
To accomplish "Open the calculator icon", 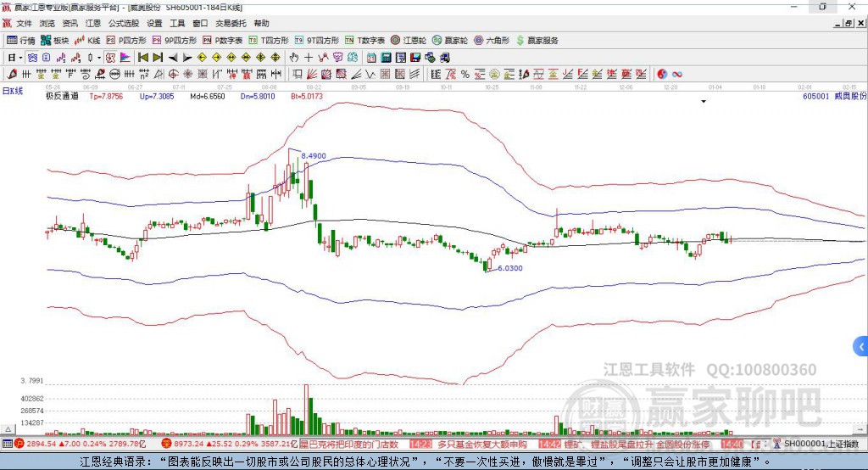I will tap(386, 58).
